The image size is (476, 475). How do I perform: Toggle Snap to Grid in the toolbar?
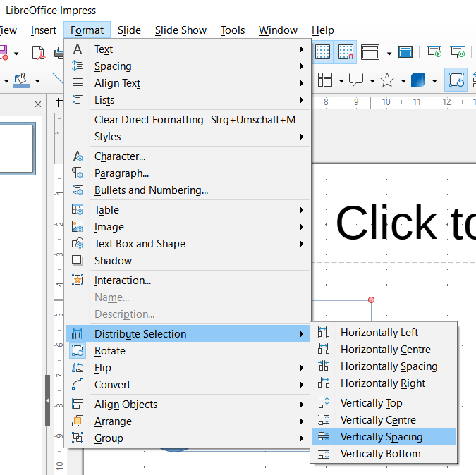pyautogui.click(x=346, y=52)
